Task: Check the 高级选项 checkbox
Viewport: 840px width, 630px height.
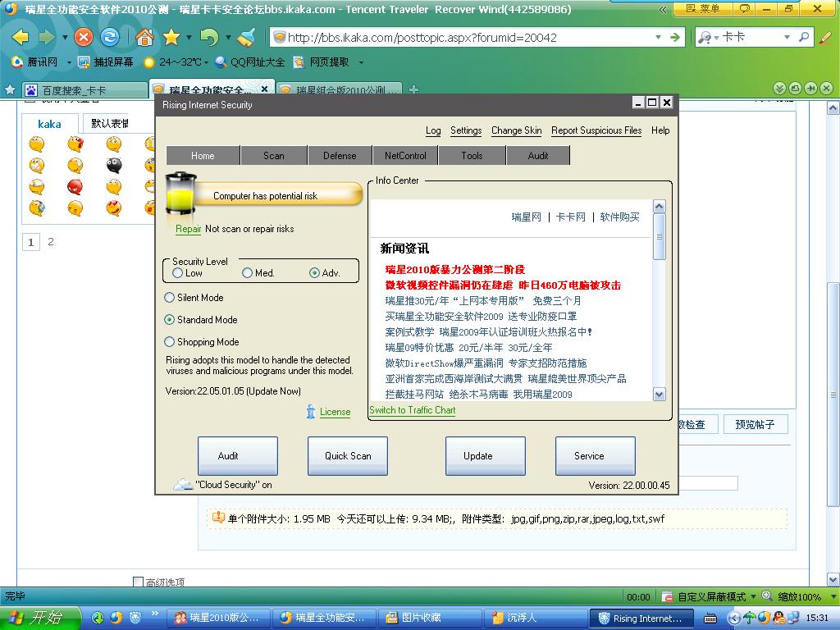Action: [138, 582]
